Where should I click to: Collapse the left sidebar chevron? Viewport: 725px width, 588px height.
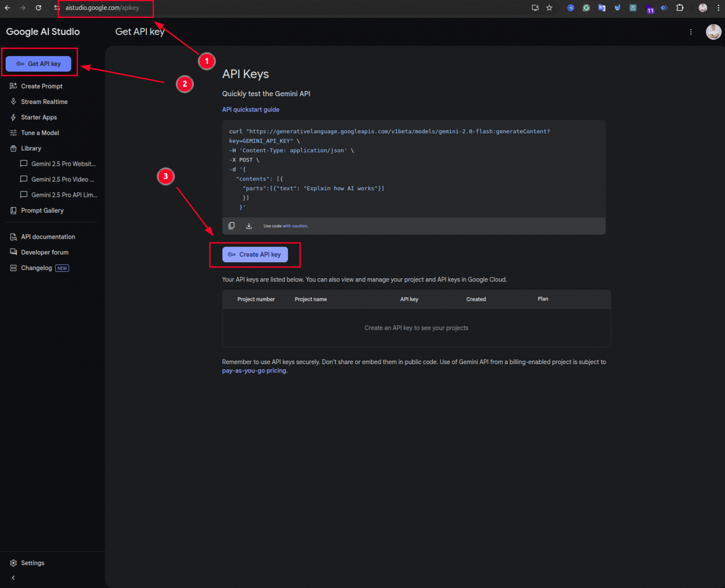pyautogui.click(x=13, y=578)
